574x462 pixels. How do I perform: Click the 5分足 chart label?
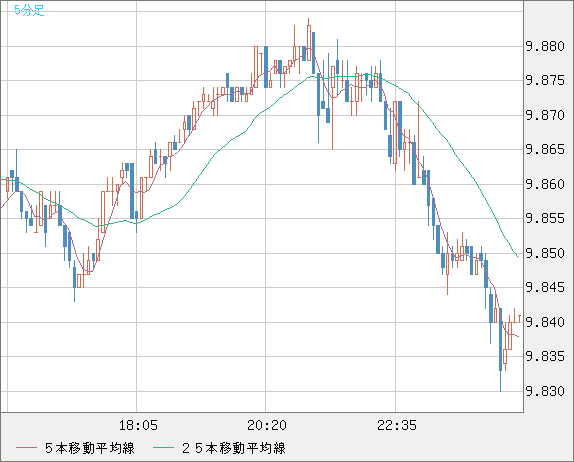pyautogui.click(x=29, y=10)
